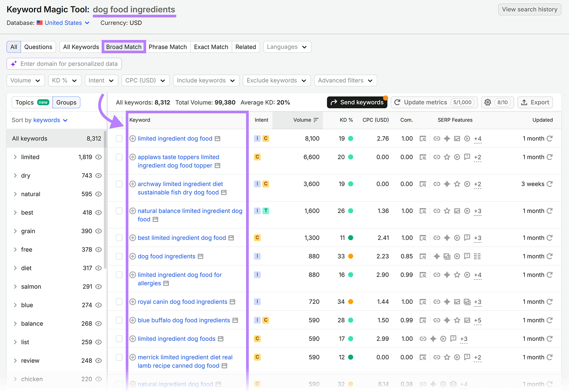Image resolution: width=569 pixels, height=392 pixels.
Task: Click sparkle icon in domain personalization field
Action: (x=14, y=64)
